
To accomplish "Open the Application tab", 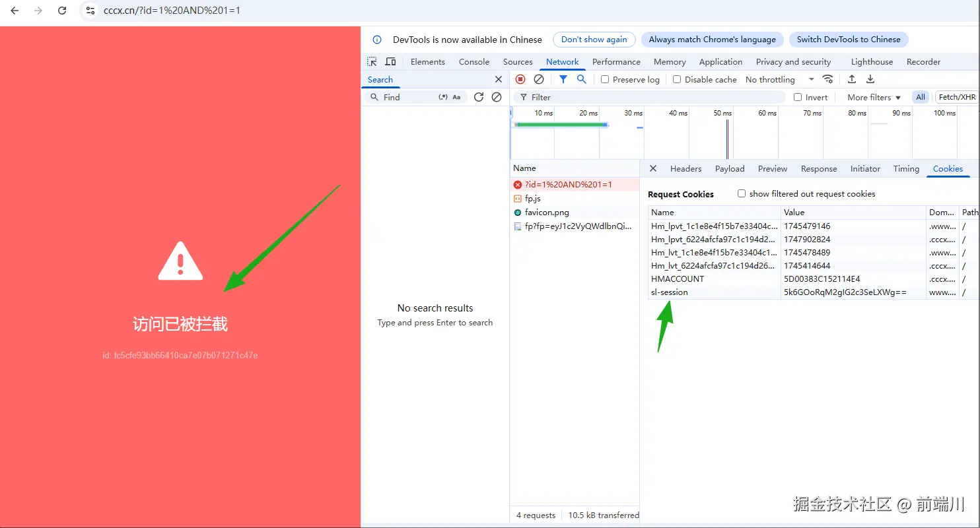I will point(720,61).
